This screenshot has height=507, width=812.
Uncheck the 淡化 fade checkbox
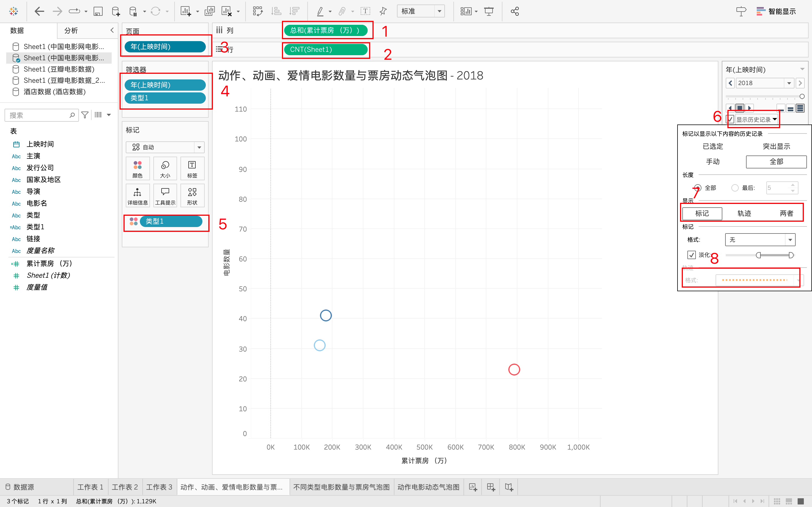[691, 255]
